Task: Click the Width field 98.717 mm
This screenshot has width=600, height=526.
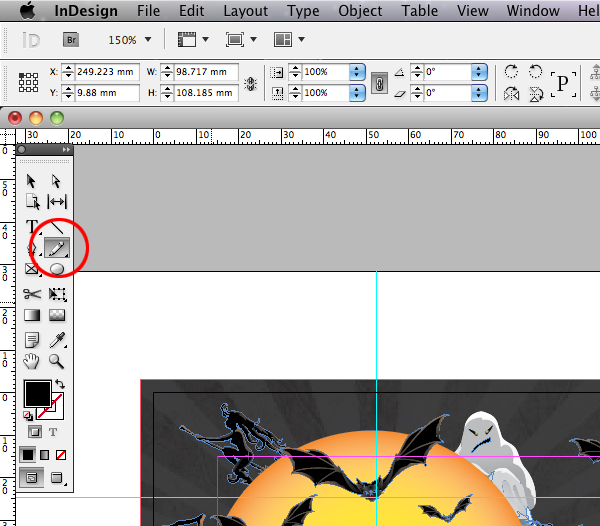Action: tap(206, 72)
